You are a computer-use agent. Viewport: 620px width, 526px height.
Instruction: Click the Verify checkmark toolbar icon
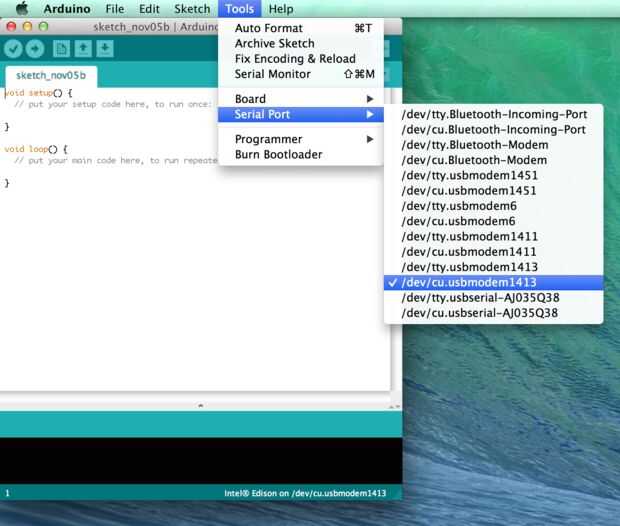coord(13,49)
